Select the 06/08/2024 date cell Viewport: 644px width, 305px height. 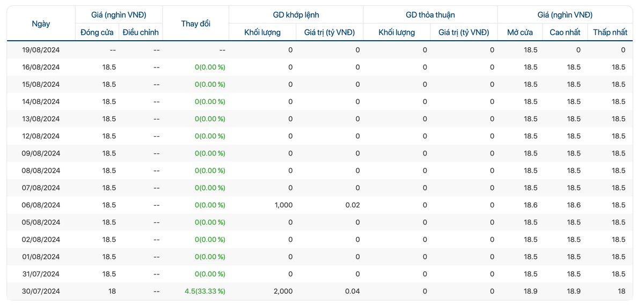click(x=41, y=205)
